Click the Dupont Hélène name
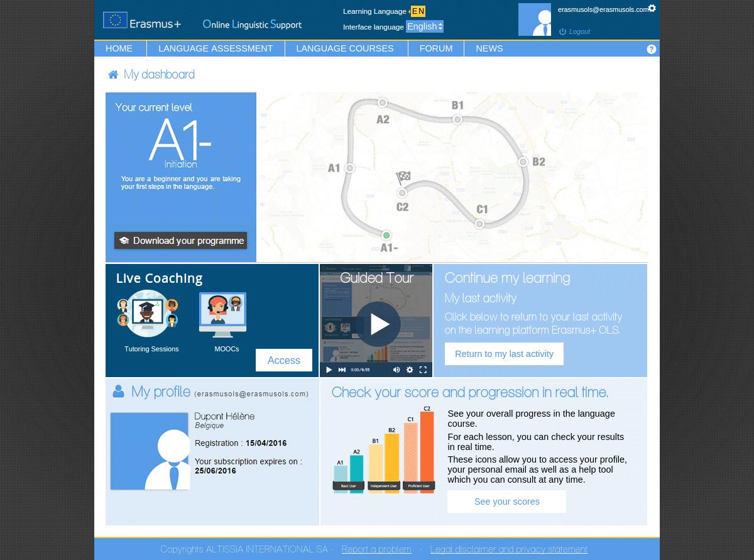Image resolution: width=754 pixels, height=560 pixels. [x=224, y=417]
